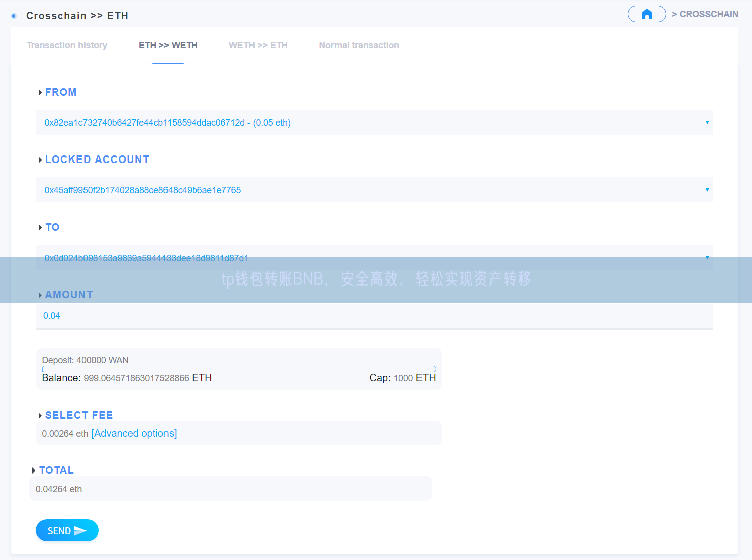Click the Cap: 1000 ETH text
This screenshot has width=752, height=560.
(x=403, y=378)
